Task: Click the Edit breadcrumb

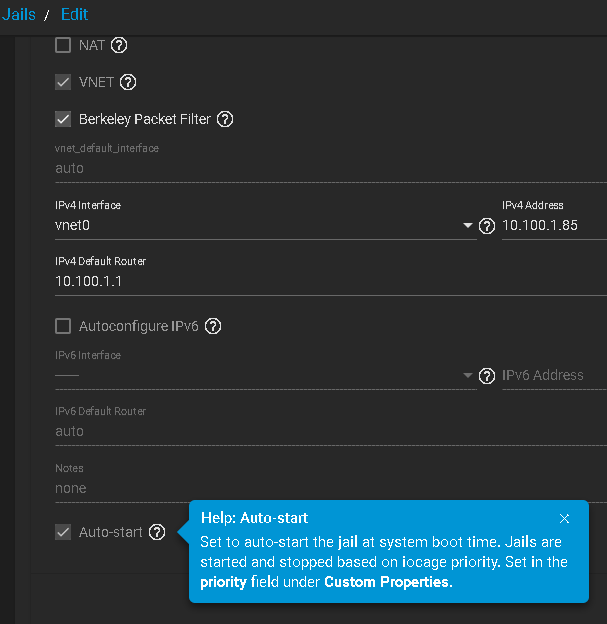Action: click(74, 14)
